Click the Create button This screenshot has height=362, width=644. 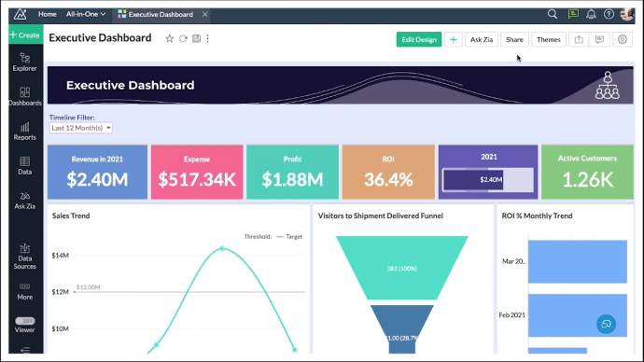[25, 35]
